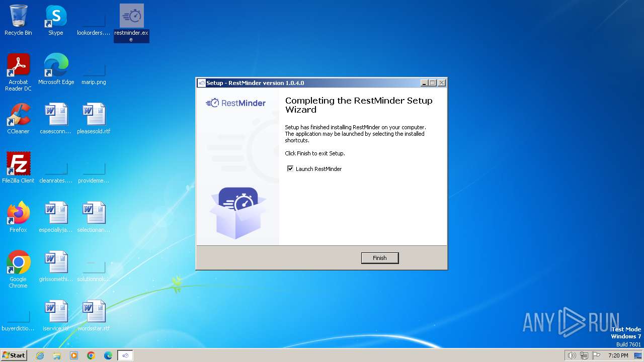This screenshot has width=644, height=362.
Task: Select wordsstar.rtf document icon
Action: (x=94, y=316)
